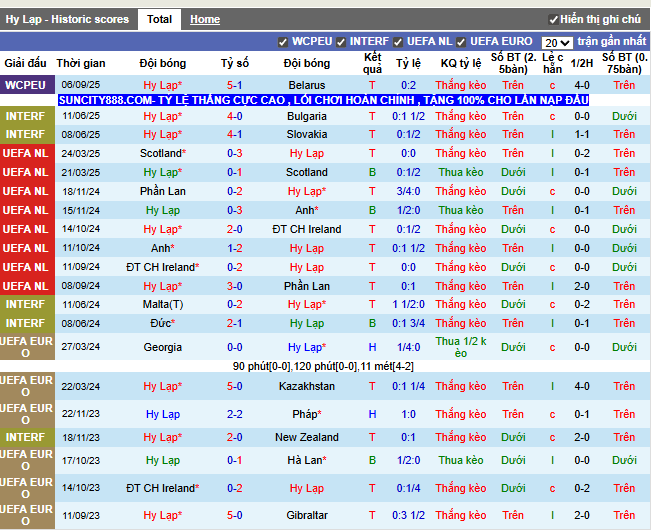Click the Gibraltar team name
This screenshot has height=530, width=651.
point(307,515)
